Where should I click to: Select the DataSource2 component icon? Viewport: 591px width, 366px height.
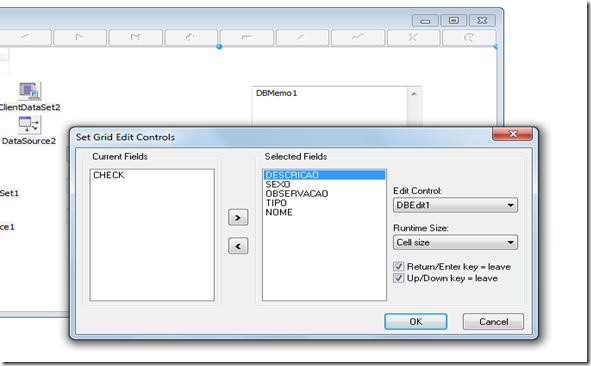coord(29,124)
